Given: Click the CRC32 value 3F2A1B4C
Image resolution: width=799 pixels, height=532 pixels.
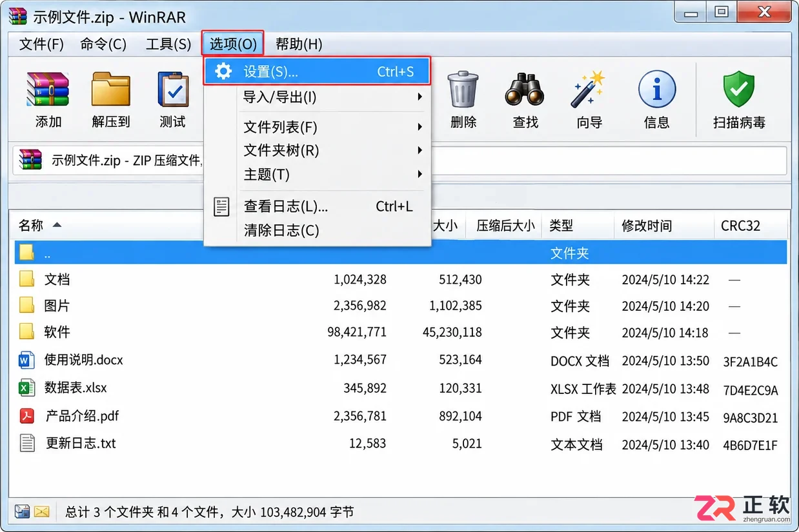Looking at the screenshot, I should point(750,362).
